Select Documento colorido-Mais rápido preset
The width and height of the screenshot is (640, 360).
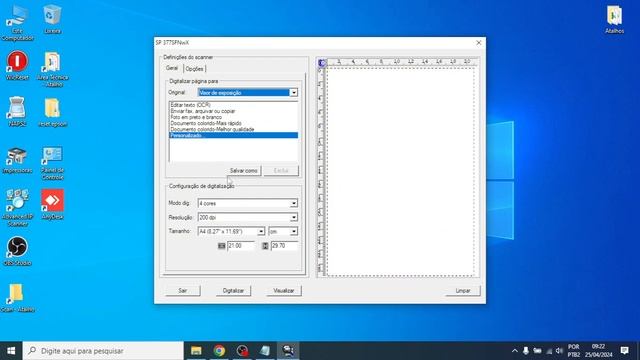point(206,123)
